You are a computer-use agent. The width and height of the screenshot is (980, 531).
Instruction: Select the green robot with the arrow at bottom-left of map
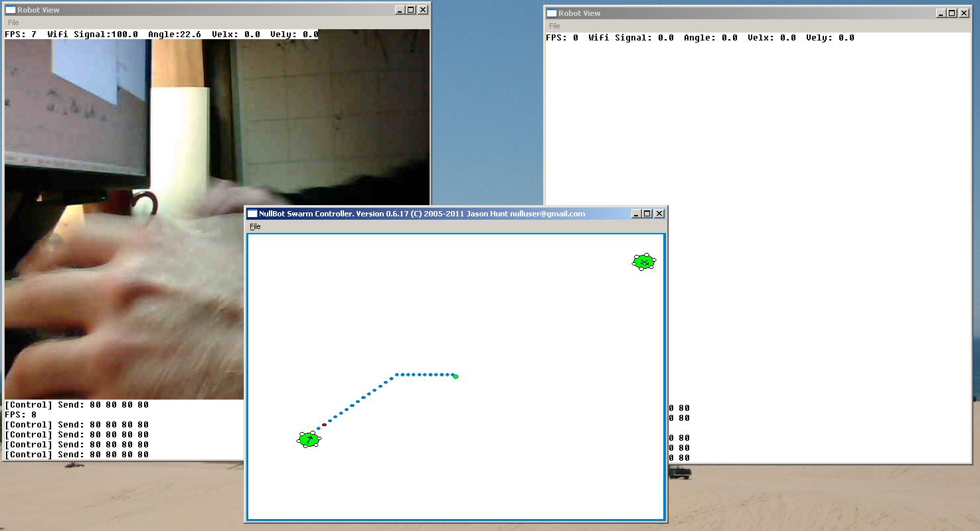click(309, 439)
